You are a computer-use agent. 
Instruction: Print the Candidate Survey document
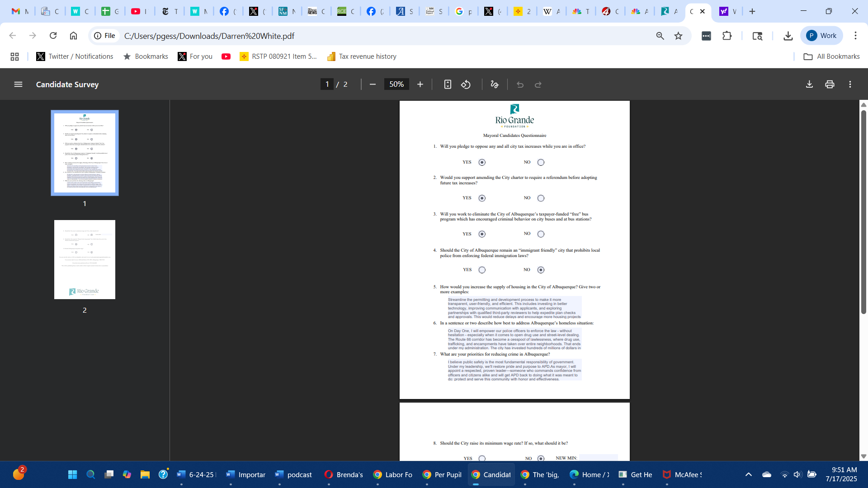pyautogui.click(x=830, y=84)
